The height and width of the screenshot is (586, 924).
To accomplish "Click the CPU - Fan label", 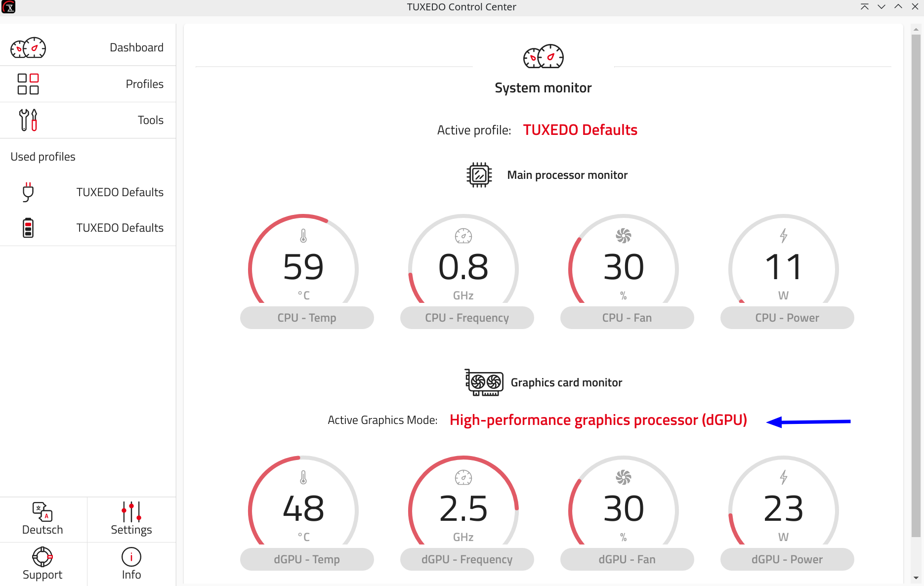I will [x=627, y=318].
